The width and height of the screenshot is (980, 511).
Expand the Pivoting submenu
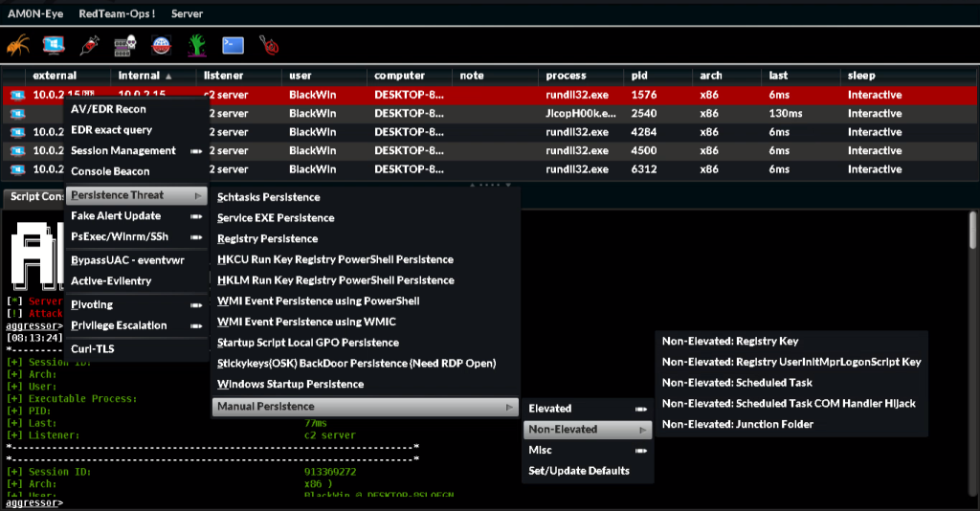pyautogui.click(x=136, y=305)
